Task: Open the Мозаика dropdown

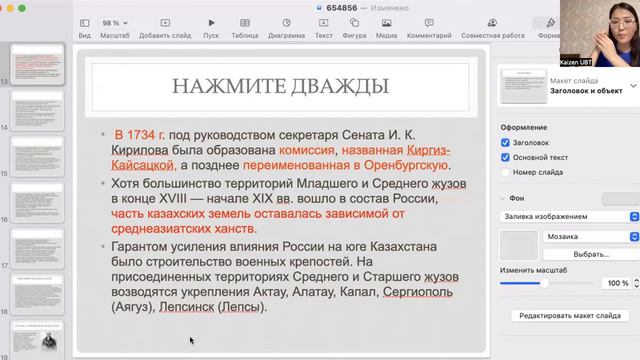Action: click(x=591, y=236)
